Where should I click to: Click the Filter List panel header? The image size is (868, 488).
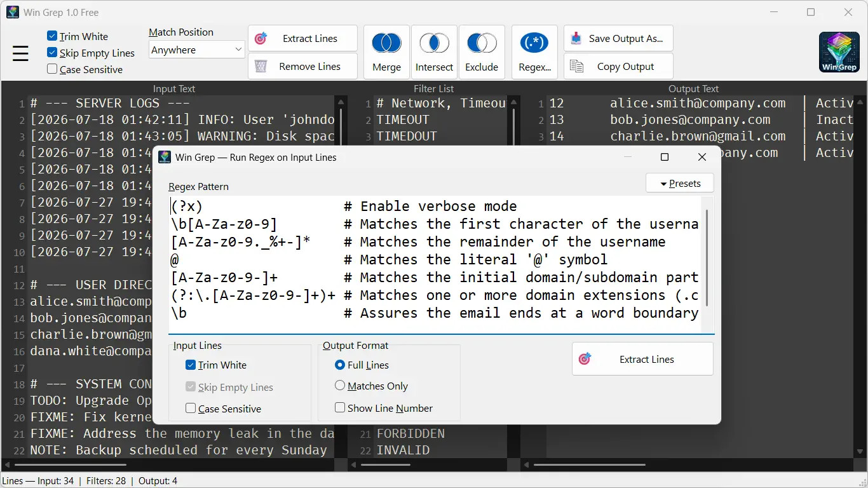click(434, 89)
